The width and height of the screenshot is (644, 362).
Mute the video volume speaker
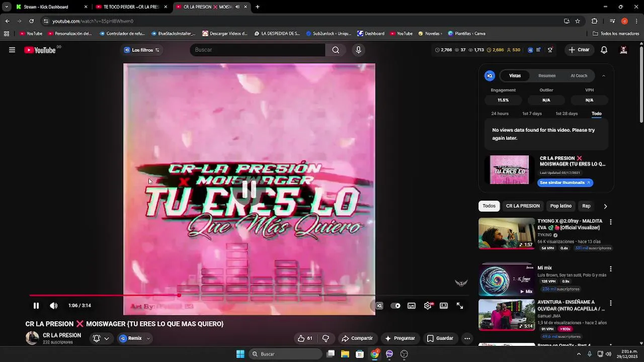(54, 306)
